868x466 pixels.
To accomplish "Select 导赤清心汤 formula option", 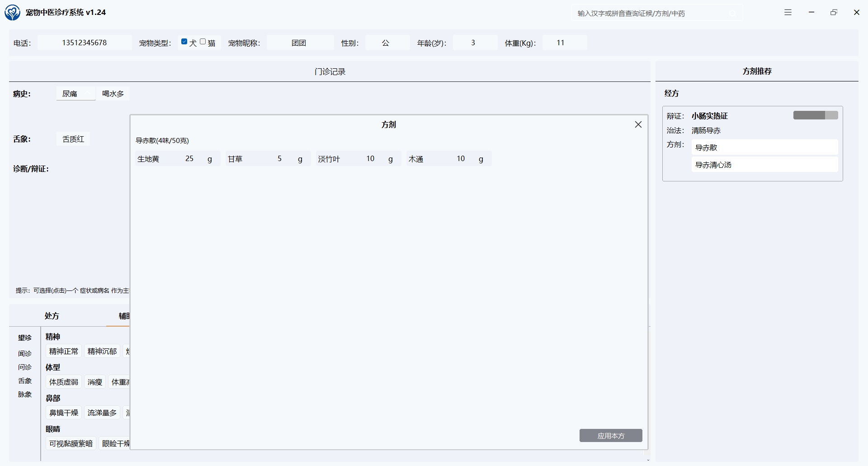I will pyautogui.click(x=764, y=165).
